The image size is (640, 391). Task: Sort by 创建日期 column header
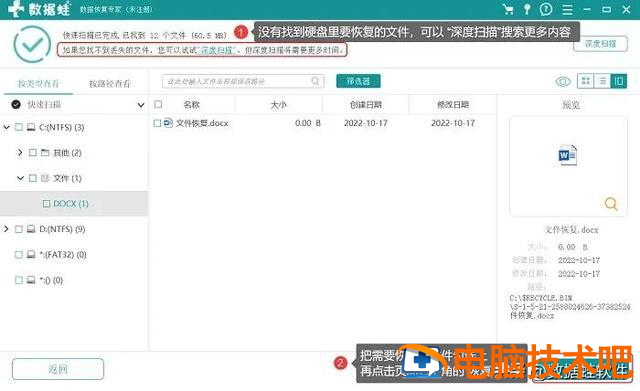365,105
